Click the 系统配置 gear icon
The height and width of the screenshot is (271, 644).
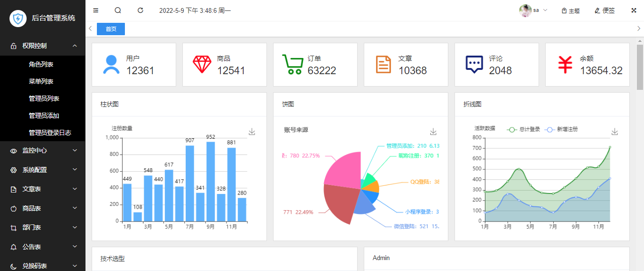13,170
